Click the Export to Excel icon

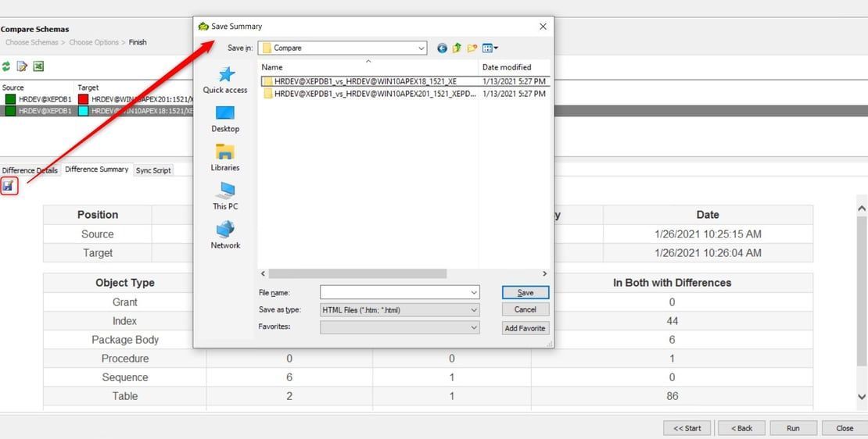(x=38, y=66)
